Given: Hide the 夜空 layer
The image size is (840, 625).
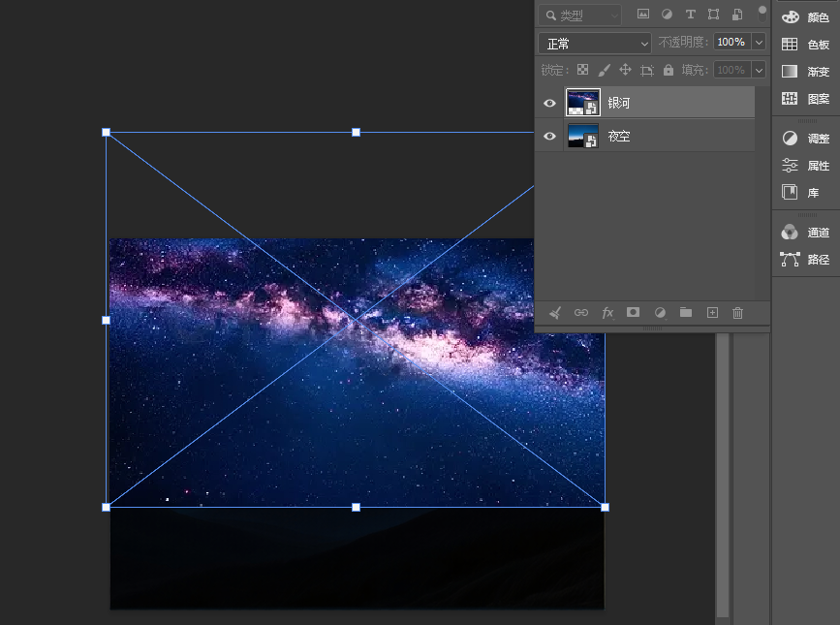Looking at the screenshot, I should coord(549,136).
